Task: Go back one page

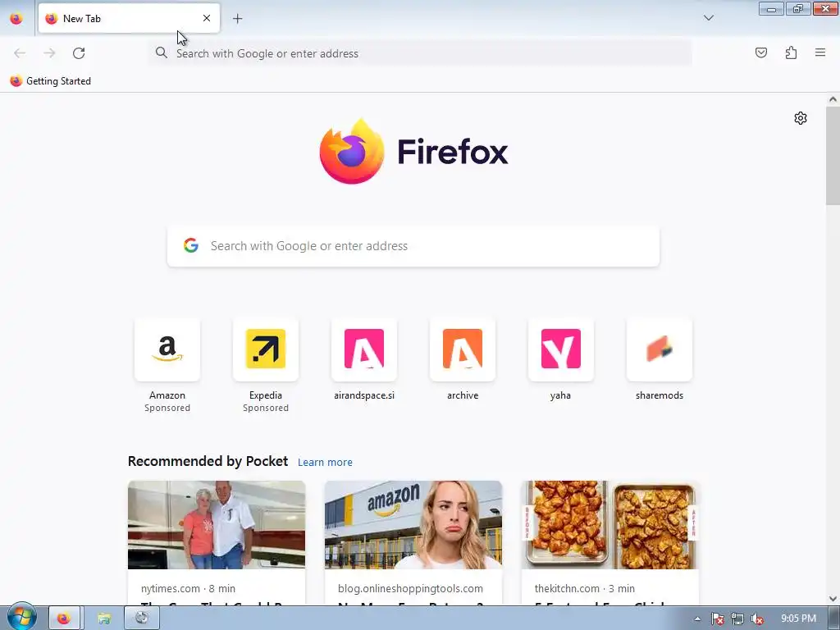Action: [x=20, y=53]
